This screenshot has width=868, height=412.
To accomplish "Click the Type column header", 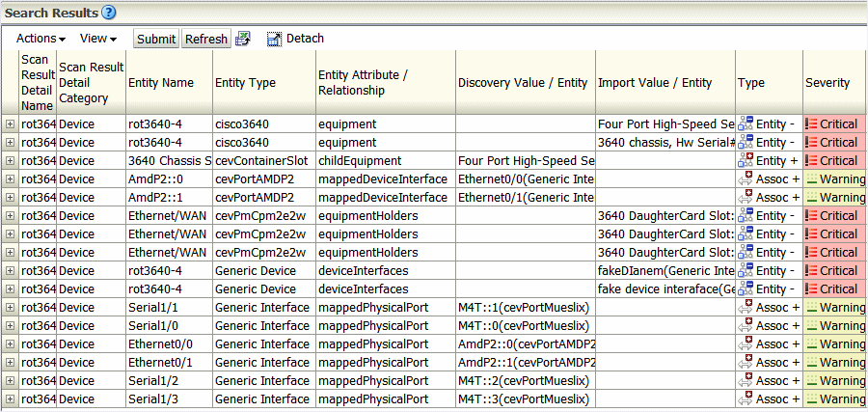I will pyautogui.click(x=769, y=83).
